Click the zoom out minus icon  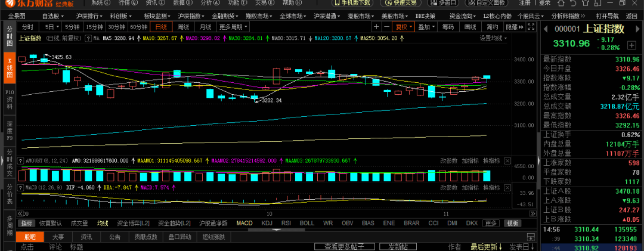point(386,27)
